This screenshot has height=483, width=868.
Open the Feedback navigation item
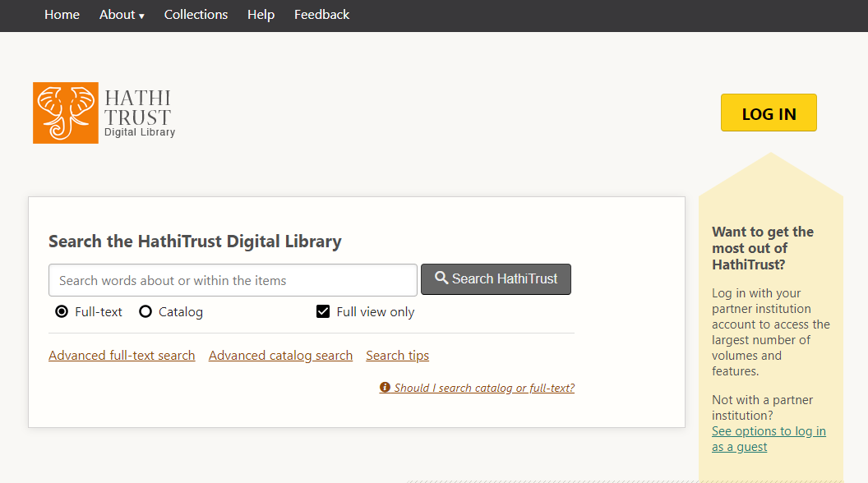(321, 15)
